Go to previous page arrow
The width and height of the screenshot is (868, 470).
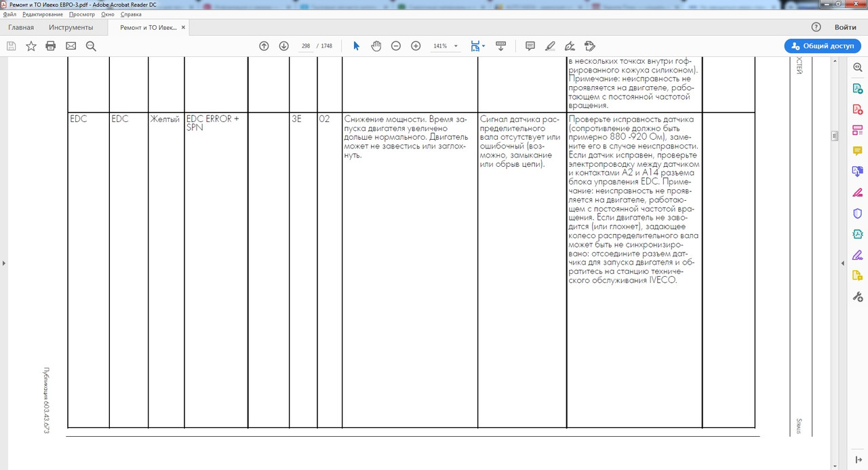[x=264, y=46]
